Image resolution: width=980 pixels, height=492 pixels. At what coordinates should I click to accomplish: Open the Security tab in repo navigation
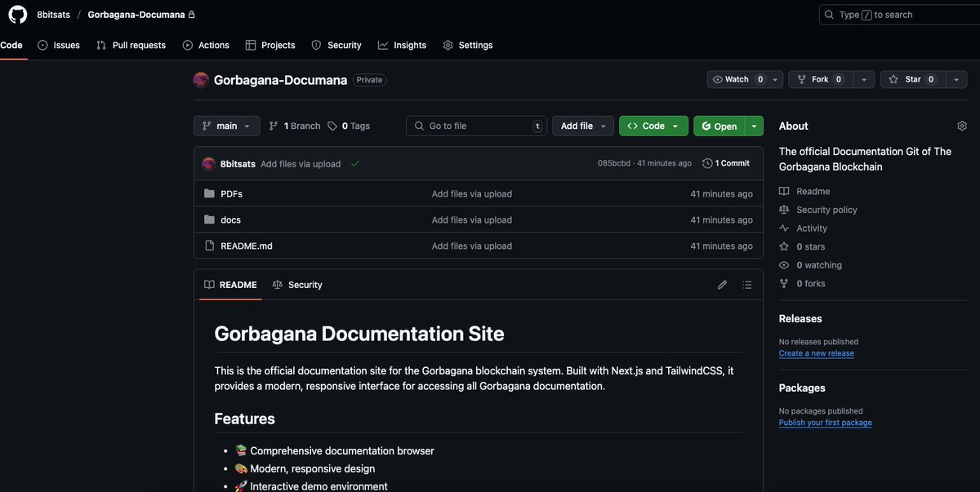coord(336,45)
